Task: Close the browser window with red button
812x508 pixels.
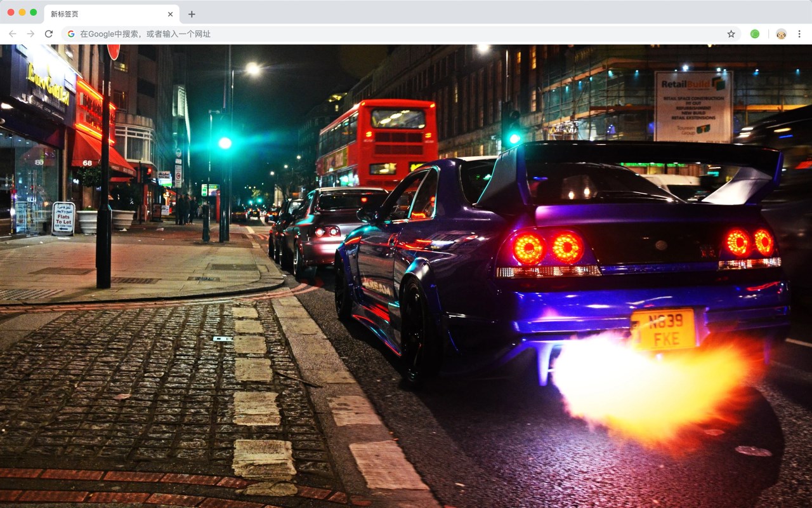Action: tap(11, 12)
